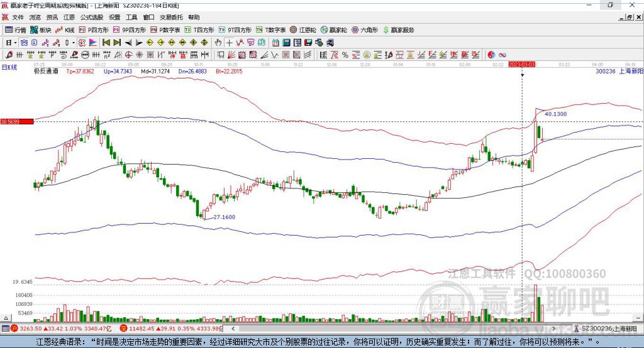Open the calculator icon in toolbar

(x=287, y=43)
